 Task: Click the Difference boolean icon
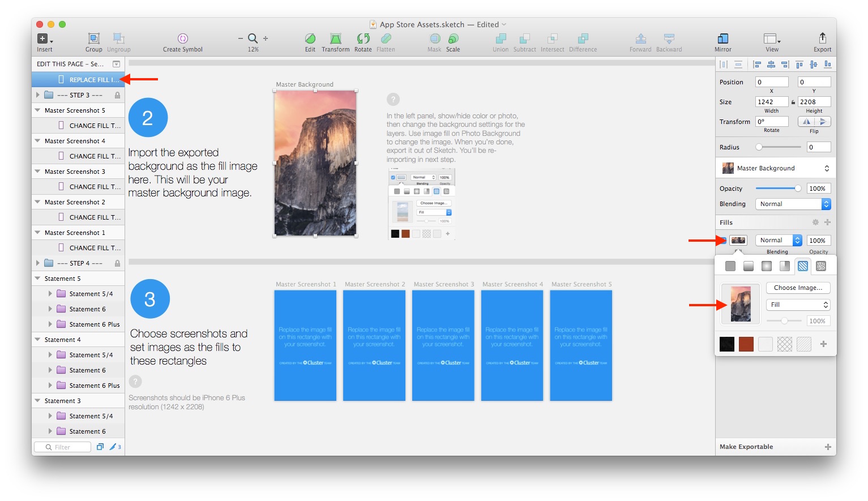(x=583, y=38)
